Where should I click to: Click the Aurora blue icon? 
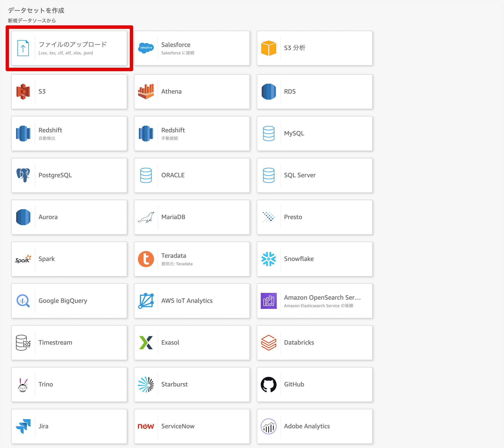[x=23, y=217]
